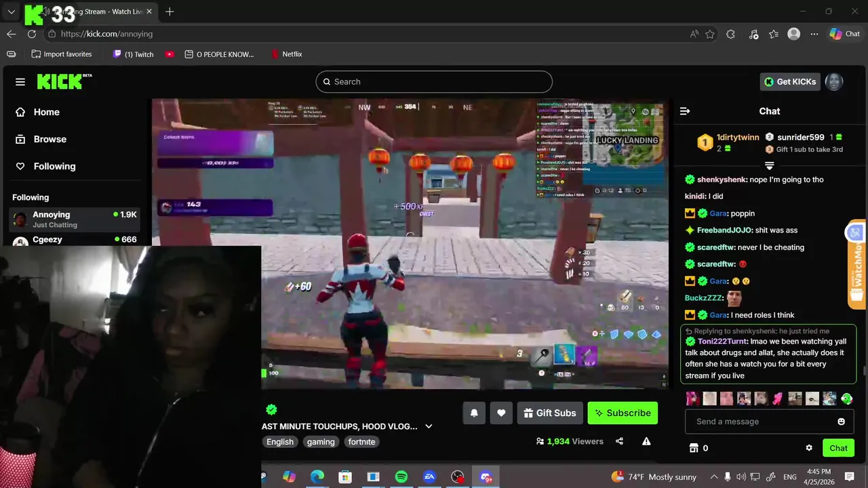Open a new browser tab
The image size is (868, 488).
(x=170, y=12)
